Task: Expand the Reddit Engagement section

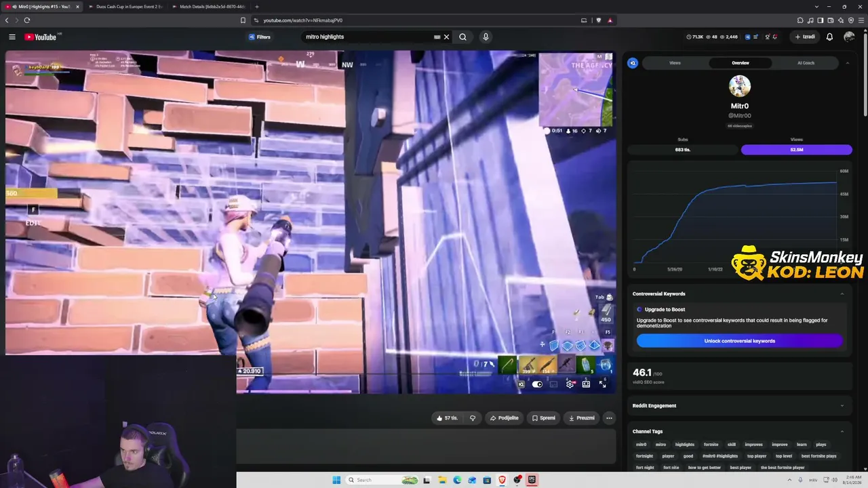Action: pos(842,406)
